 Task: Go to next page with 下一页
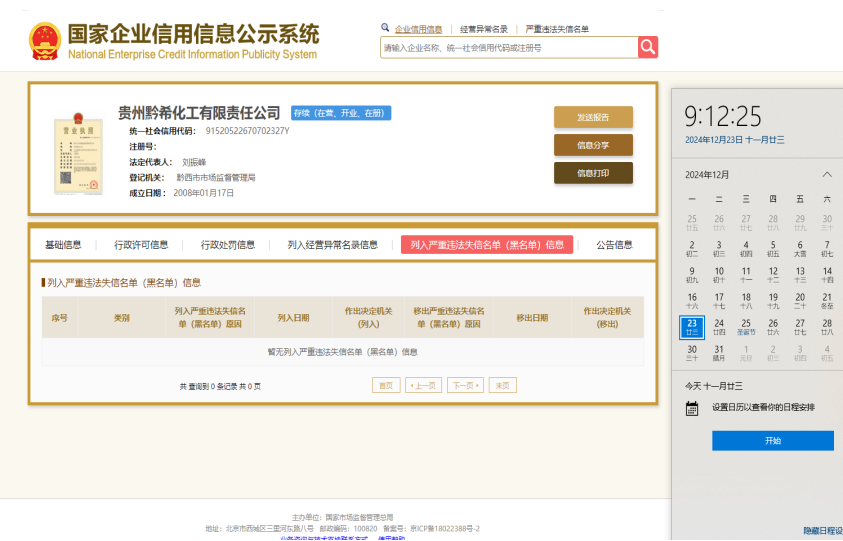point(465,385)
